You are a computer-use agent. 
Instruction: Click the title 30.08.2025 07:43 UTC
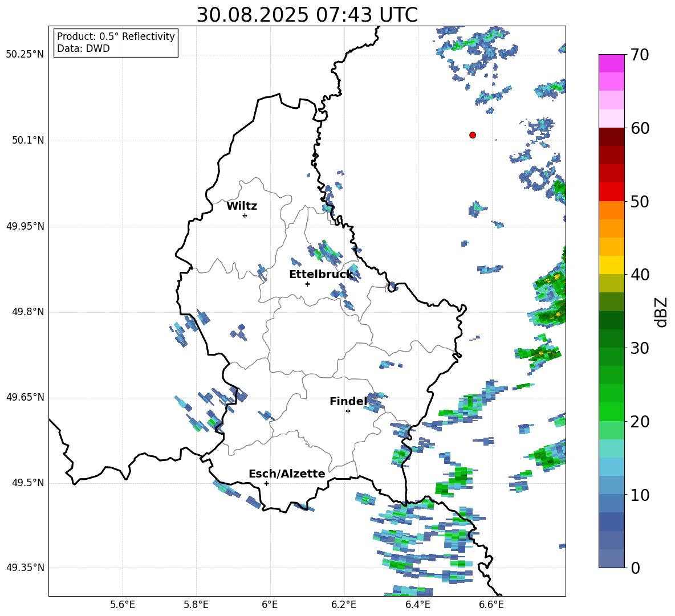tap(307, 15)
